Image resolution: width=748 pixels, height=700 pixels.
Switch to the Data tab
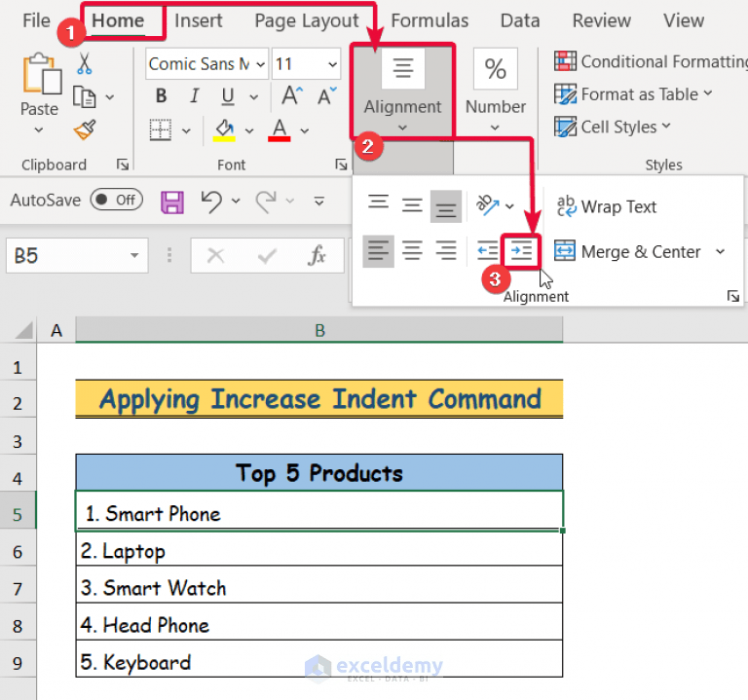[x=520, y=20]
